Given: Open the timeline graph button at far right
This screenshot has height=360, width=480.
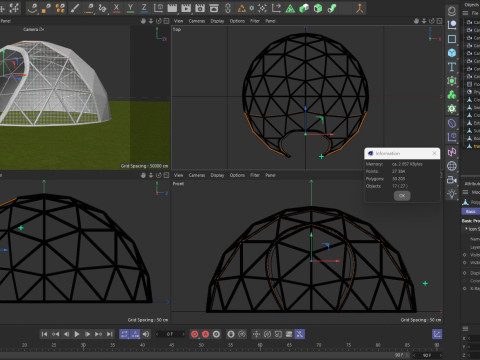Looking at the screenshot, I should click(x=437, y=334).
